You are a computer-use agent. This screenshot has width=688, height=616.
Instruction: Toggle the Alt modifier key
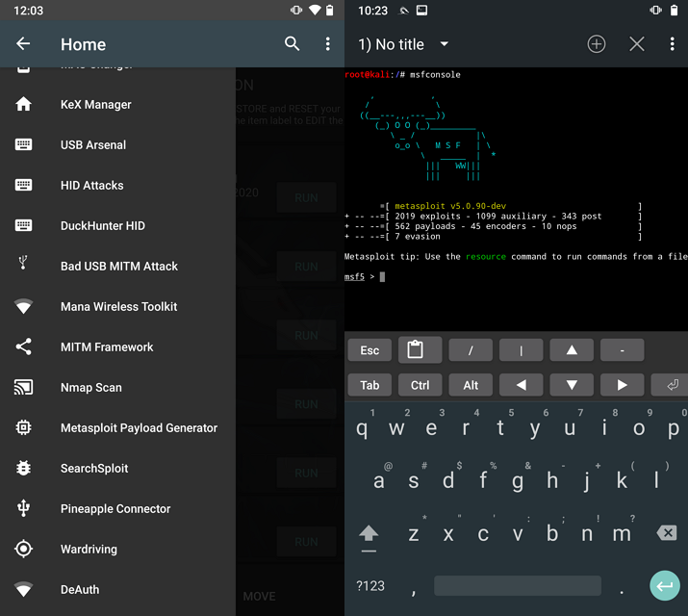tap(471, 385)
